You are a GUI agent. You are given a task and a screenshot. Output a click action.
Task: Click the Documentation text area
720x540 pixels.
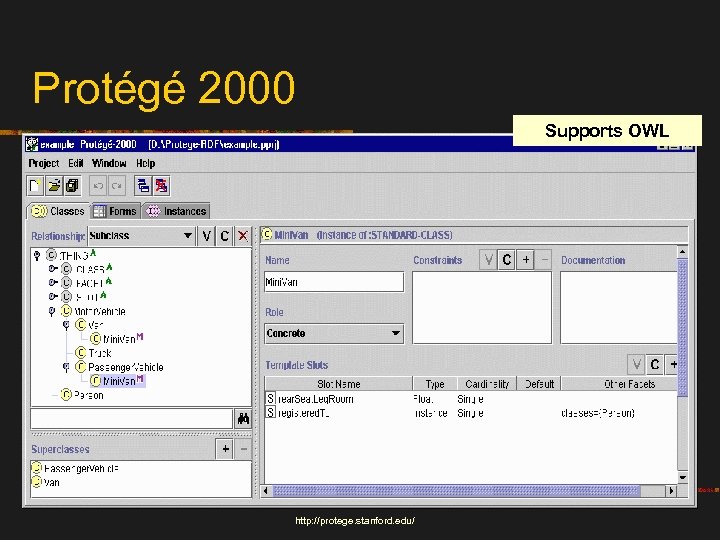point(619,307)
